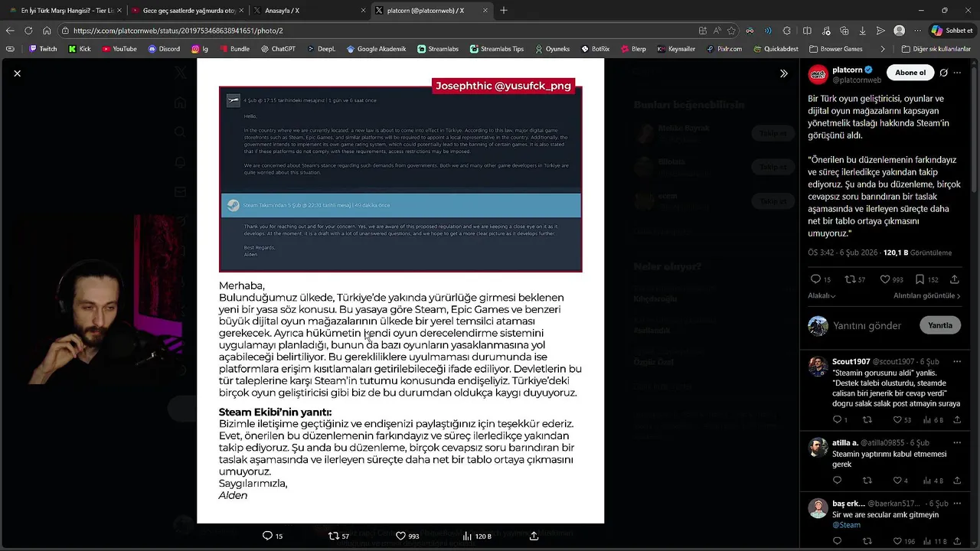Click the @Steam mention link
The image size is (980, 551).
pos(846,525)
